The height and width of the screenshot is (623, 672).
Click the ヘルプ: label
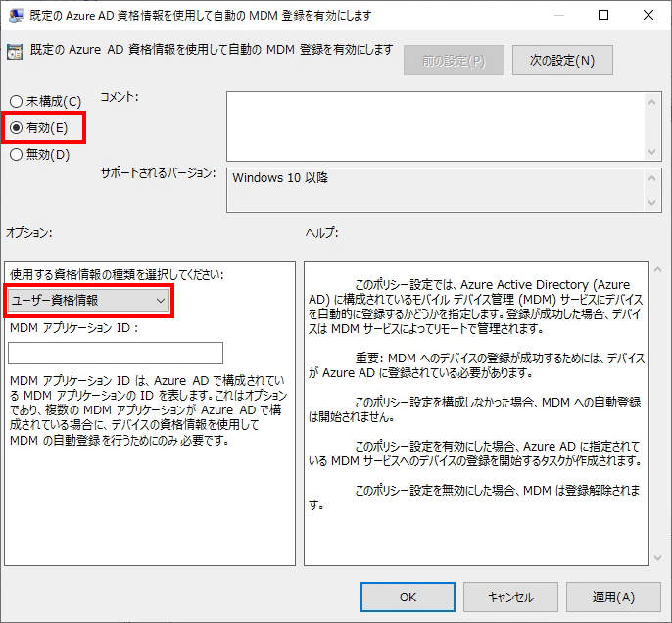point(322,233)
